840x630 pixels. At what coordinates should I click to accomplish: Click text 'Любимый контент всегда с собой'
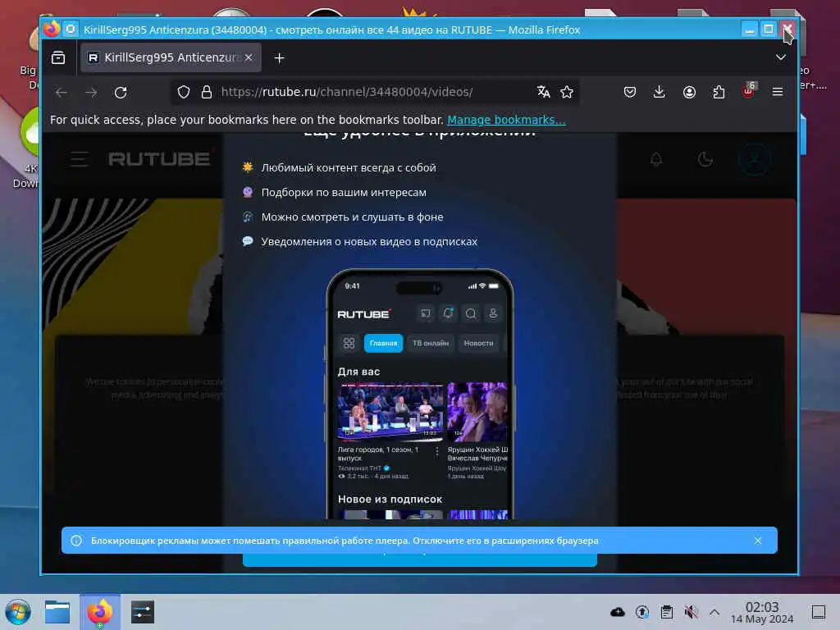[x=349, y=167]
